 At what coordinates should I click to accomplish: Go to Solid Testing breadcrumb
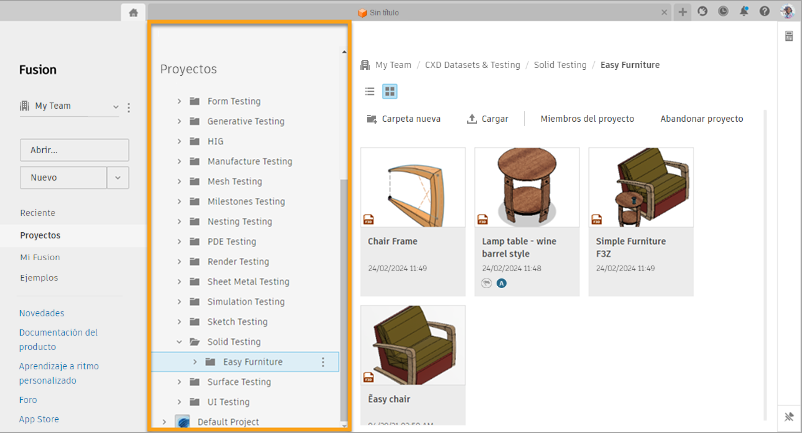click(560, 65)
